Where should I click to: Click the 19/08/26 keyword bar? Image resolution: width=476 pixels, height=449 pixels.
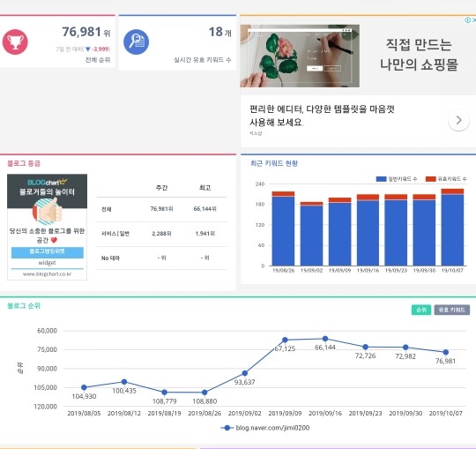point(283,228)
